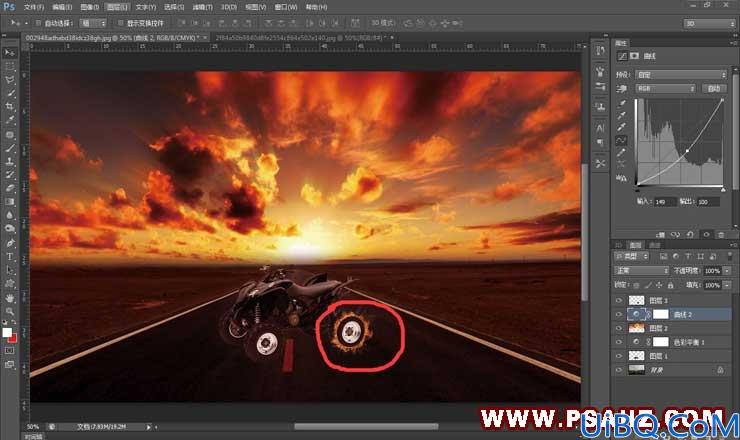Select the 曲线 2 layer row
This screenshot has height=440, width=740.
point(673,314)
